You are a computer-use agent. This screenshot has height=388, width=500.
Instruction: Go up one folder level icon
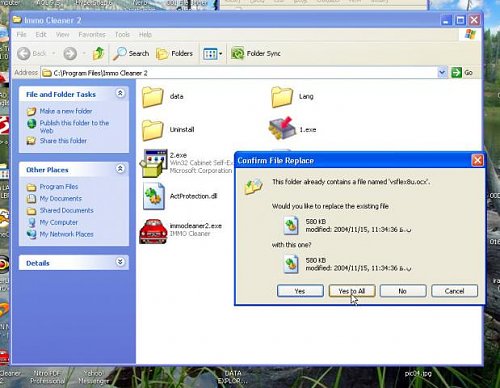pyautogui.click(x=98, y=53)
